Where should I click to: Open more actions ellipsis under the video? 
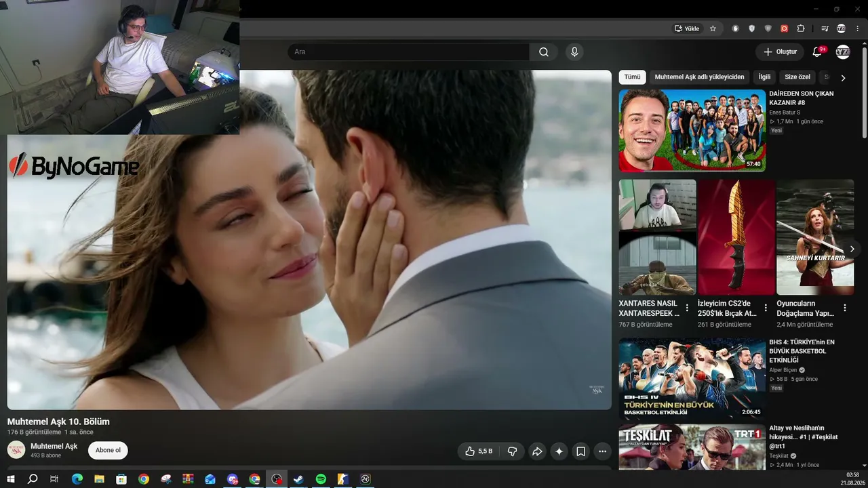click(603, 451)
